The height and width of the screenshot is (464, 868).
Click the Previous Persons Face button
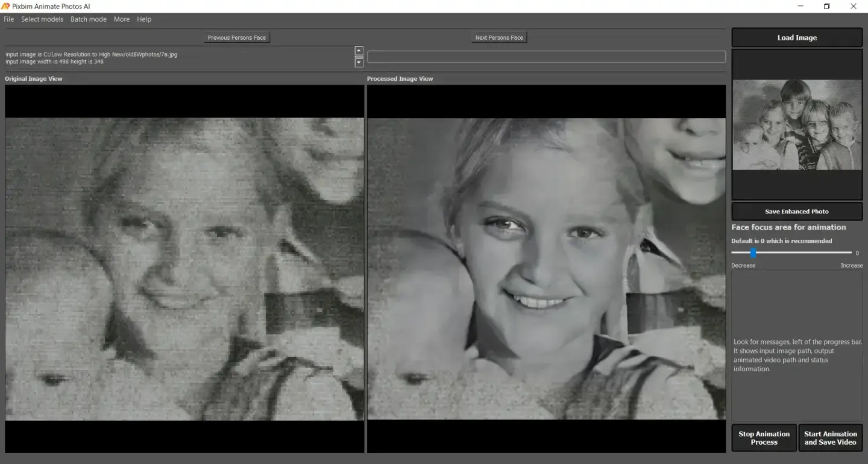(x=236, y=37)
